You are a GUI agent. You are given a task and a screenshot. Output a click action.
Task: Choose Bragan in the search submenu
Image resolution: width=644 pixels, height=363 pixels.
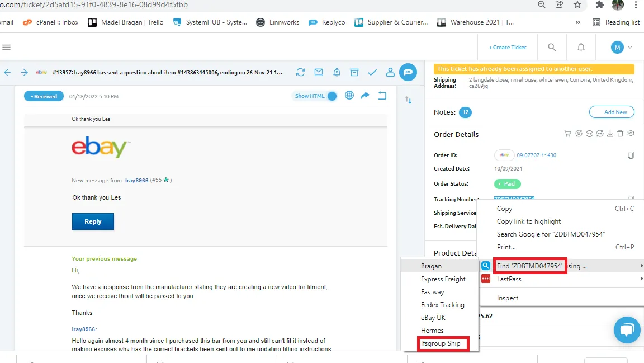coord(440,266)
